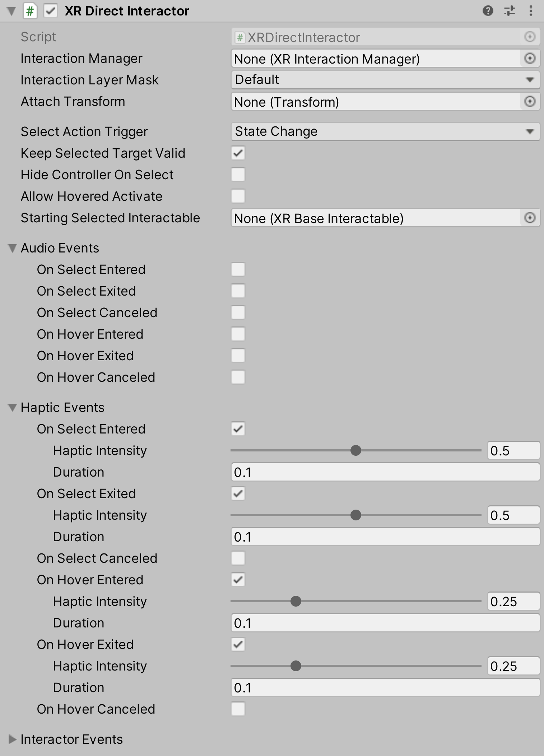
Task: Adjust the On Select Entered haptic intensity slider
Action: click(x=356, y=450)
